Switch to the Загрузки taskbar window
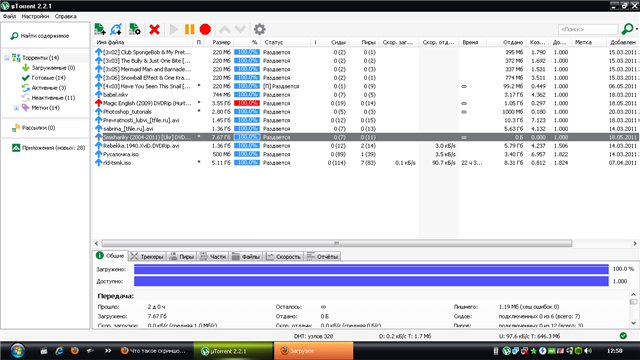640x360 pixels. (313, 351)
